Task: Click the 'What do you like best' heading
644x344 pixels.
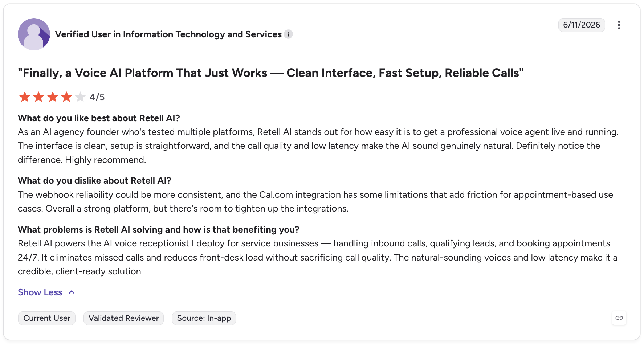Action: pyautogui.click(x=99, y=118)
